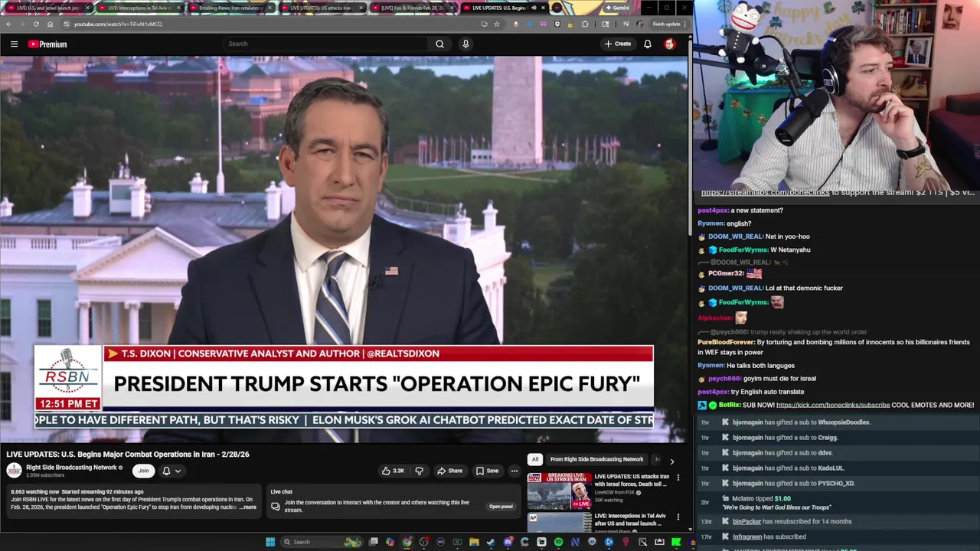Open Spotify from the taskbar
980x551 pixels.
tap(558, 542)
